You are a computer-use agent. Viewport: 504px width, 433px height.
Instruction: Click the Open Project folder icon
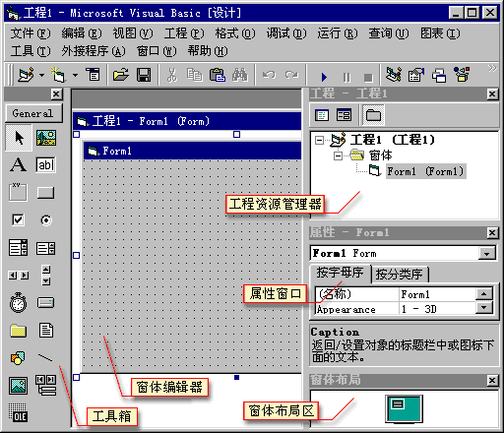click(x=121, y=75)
